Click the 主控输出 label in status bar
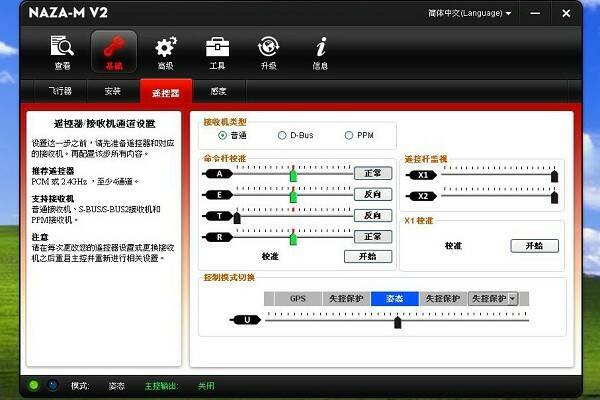 click(161, 386)
